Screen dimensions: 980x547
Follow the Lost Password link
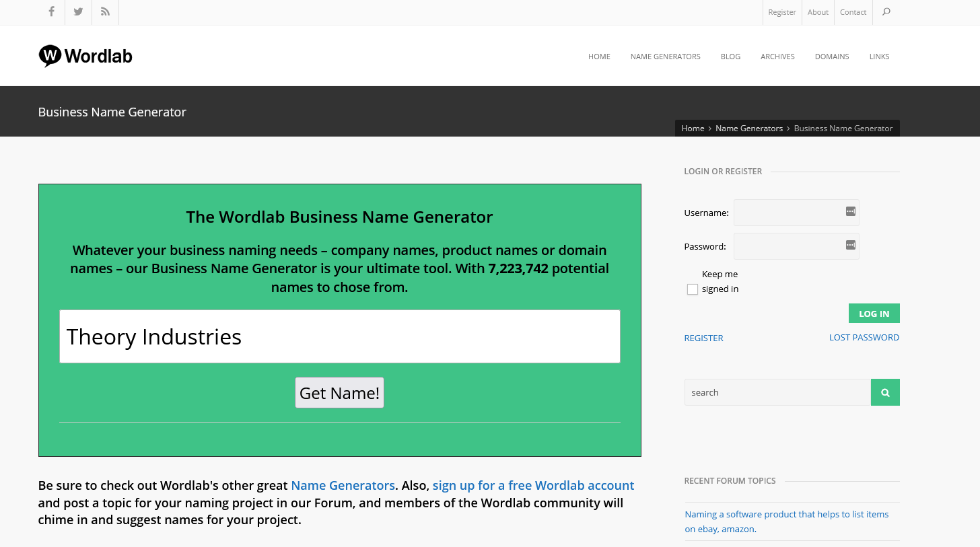coord(864,338)
